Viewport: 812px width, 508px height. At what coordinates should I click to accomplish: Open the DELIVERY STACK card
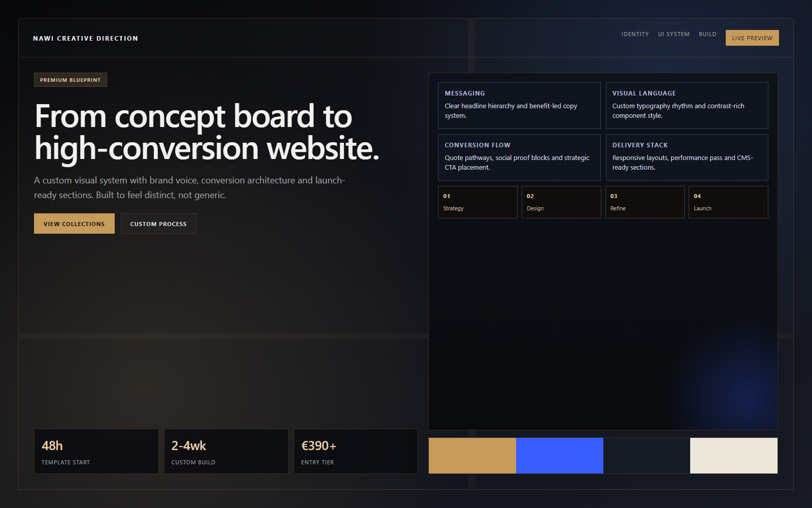687,157
